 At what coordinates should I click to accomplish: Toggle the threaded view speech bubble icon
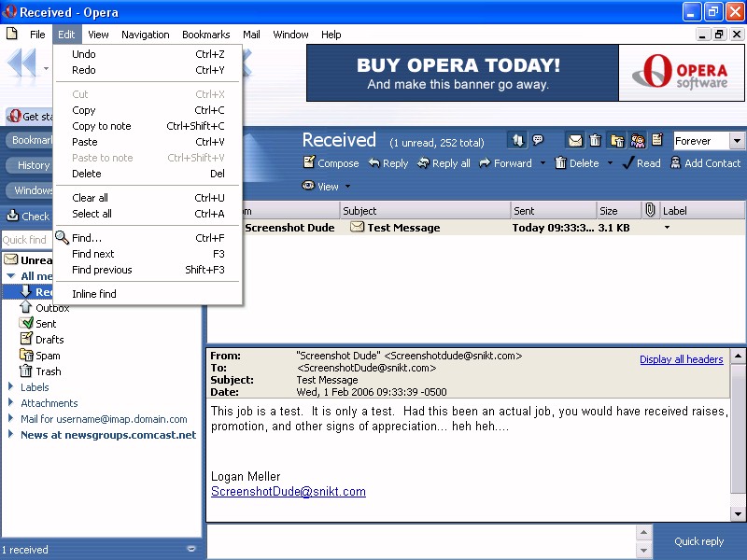point(538,140)
